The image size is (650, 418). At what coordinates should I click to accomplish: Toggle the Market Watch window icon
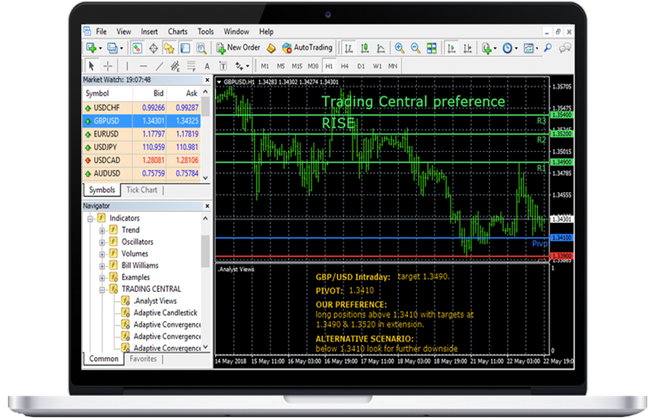point(137,48)
